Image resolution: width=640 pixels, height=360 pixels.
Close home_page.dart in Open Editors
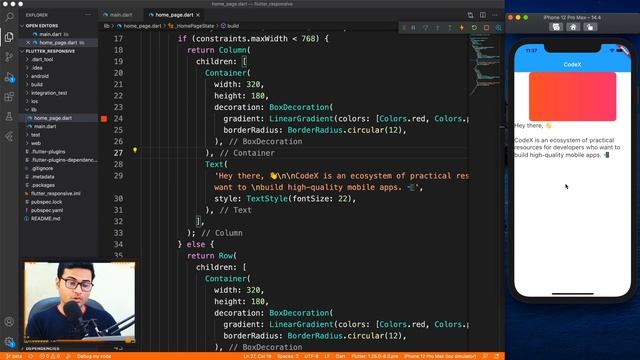28,42
